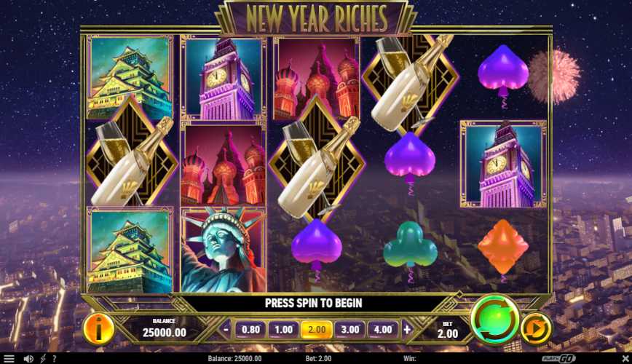
Task: Open the hamburger menu in bottom bar
Action: click(9, 358)
